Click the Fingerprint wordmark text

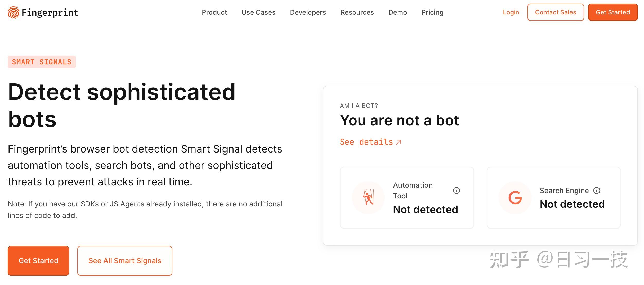(x=50, y=13)
